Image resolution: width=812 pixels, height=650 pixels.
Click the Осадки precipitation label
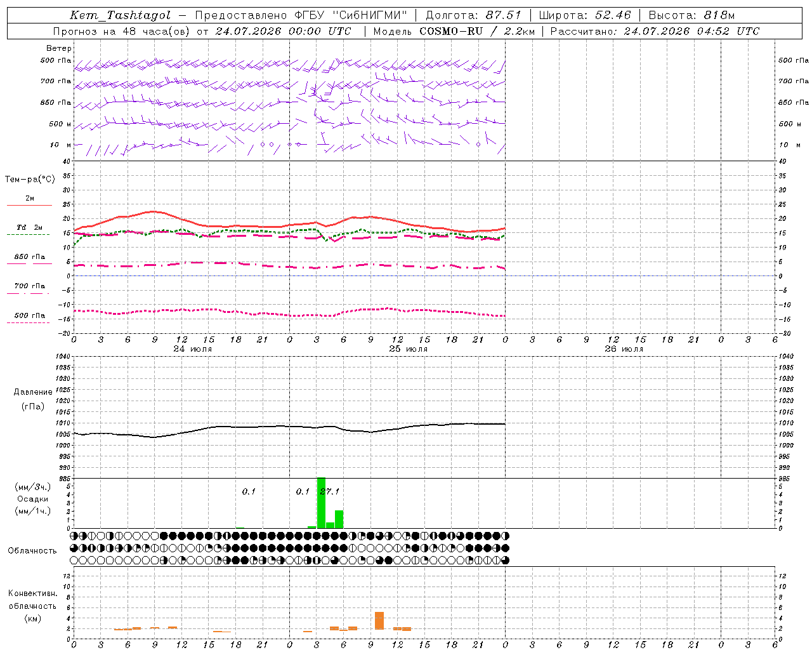coord(32,499)
